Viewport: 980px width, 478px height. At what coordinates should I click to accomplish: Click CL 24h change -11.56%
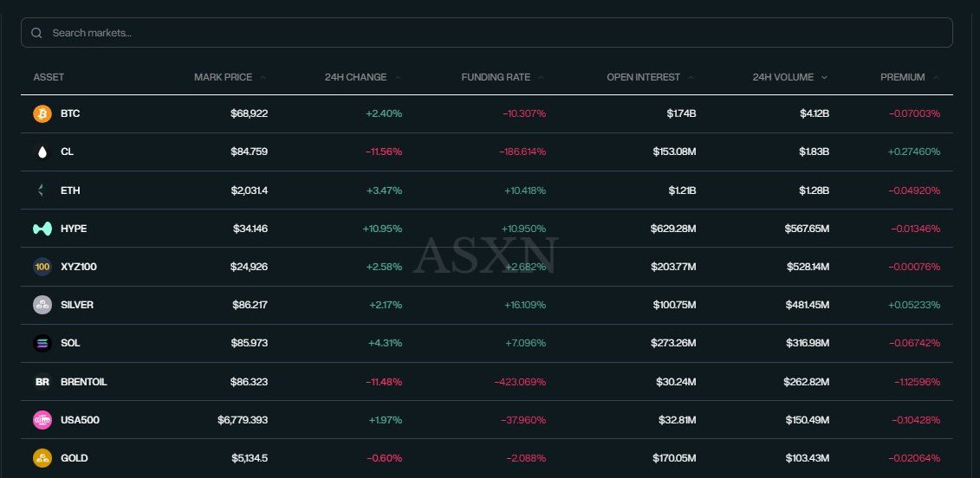coord(384,152)
